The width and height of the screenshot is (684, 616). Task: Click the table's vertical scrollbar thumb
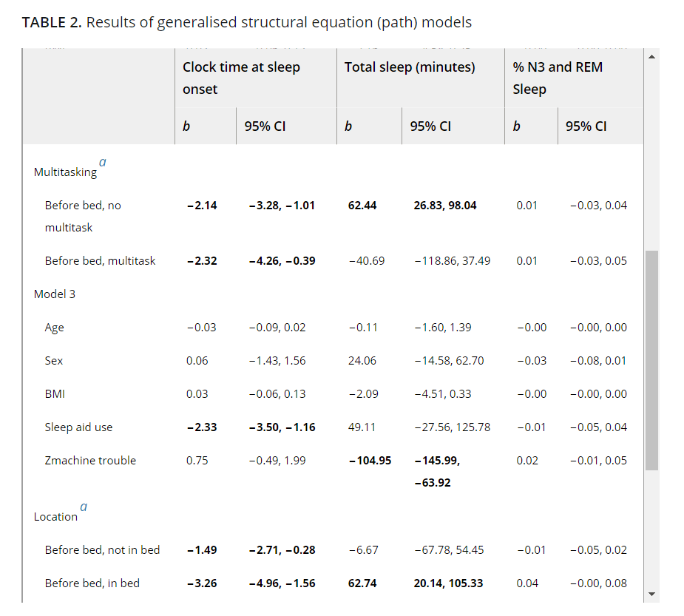click(651, 359)
